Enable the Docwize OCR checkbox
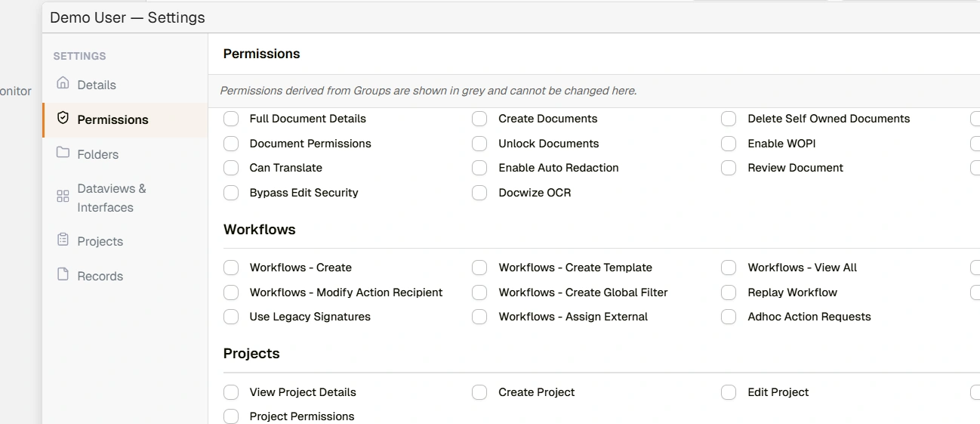 (479, 193)
